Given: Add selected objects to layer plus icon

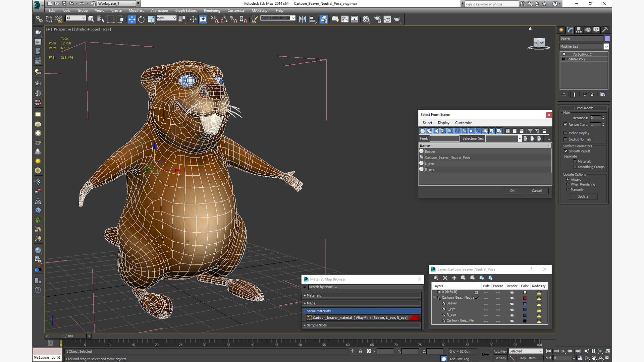Looking at the screenshot, I should (454, 278).
